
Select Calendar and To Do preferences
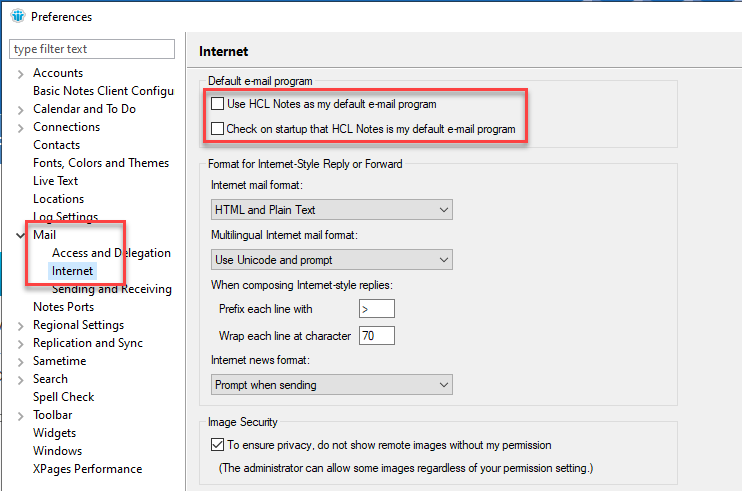tap(84, 109)
